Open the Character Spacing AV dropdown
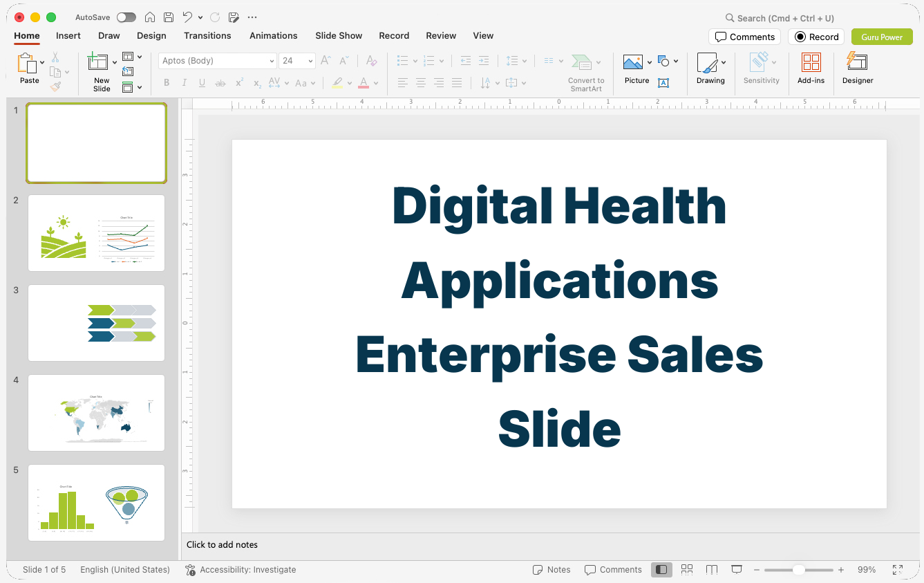The width and height of the screenshot is (924, 583). pos(278,83)
